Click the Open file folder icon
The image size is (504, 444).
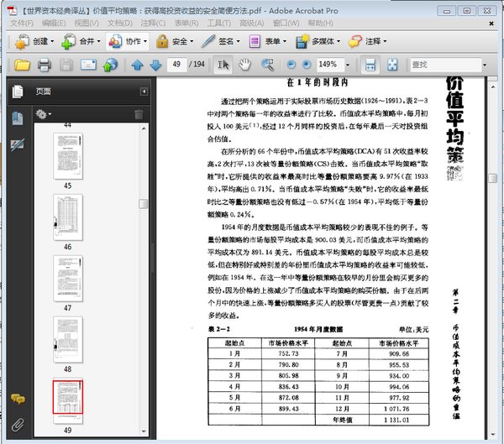tap(23, 65)
